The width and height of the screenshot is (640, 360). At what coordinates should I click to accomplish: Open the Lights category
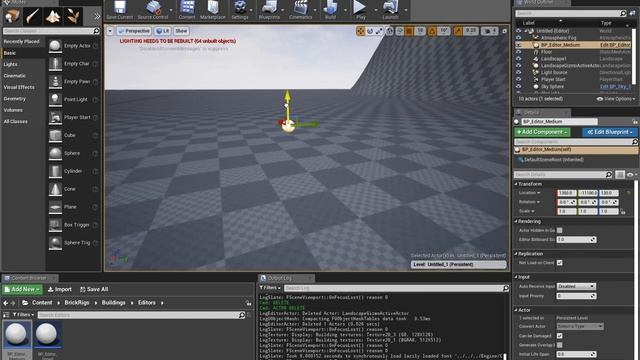click(11, 64)
